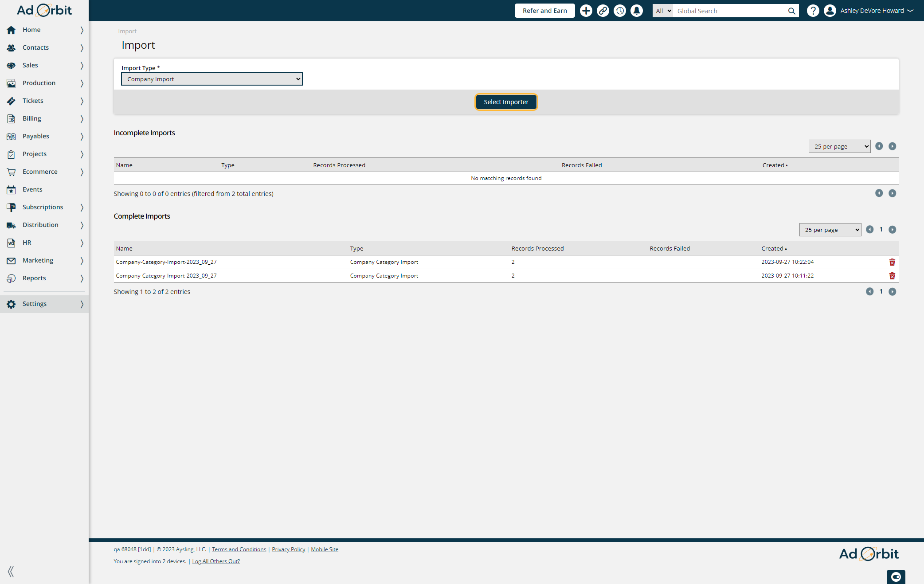This screenshot has width=924, height=584.
Task: Click the plus quick-add icon in header
Action: pos(586,11)
